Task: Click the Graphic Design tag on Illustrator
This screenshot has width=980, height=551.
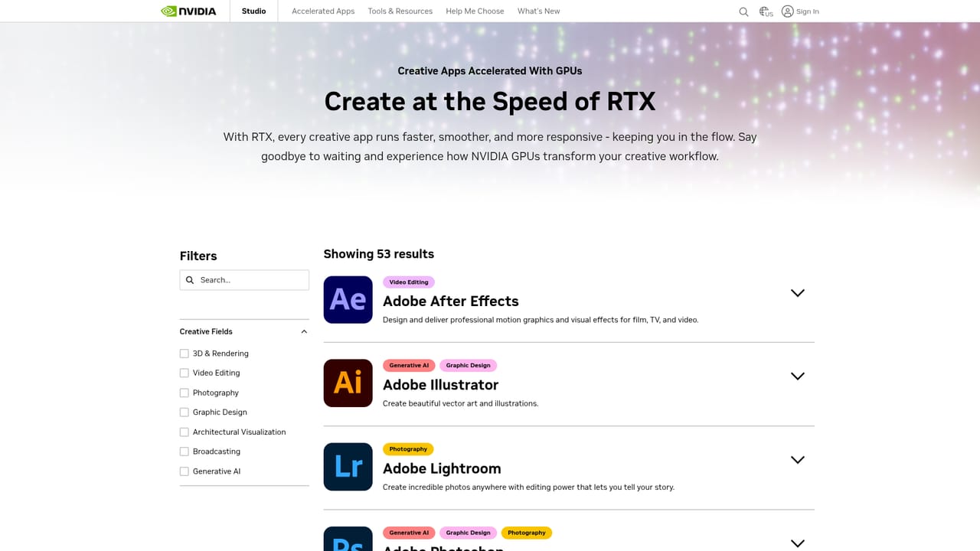Action: pos(469,366)
